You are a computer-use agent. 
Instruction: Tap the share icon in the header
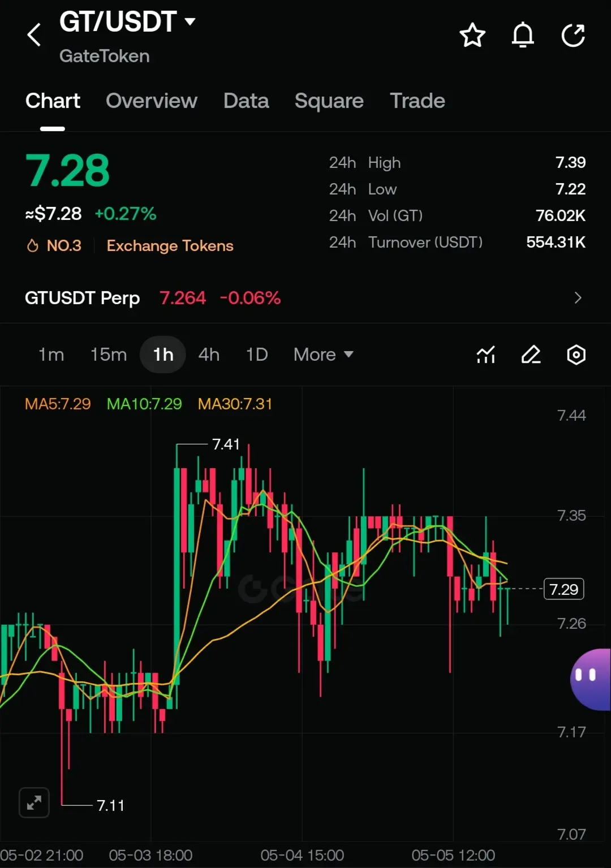coord(573,36)
